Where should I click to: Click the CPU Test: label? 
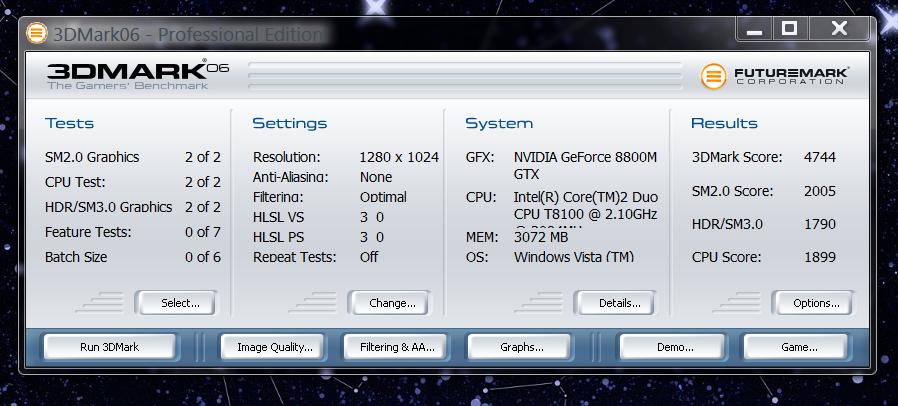click(75, 182)
